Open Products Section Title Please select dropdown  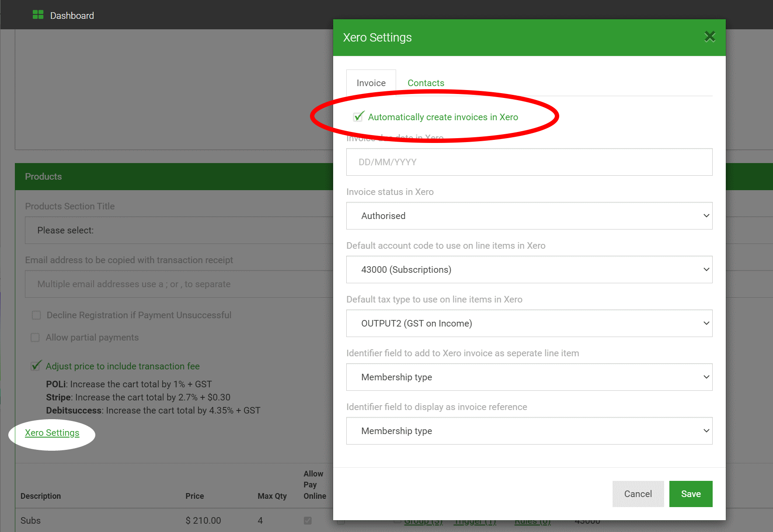(x=179, y=230)
